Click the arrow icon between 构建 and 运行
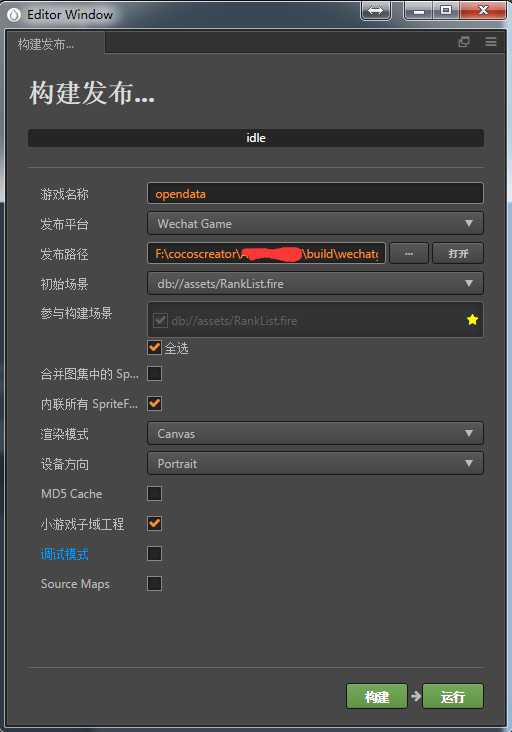512x732 pixels. pyautogui.click(x=415, y=697)
